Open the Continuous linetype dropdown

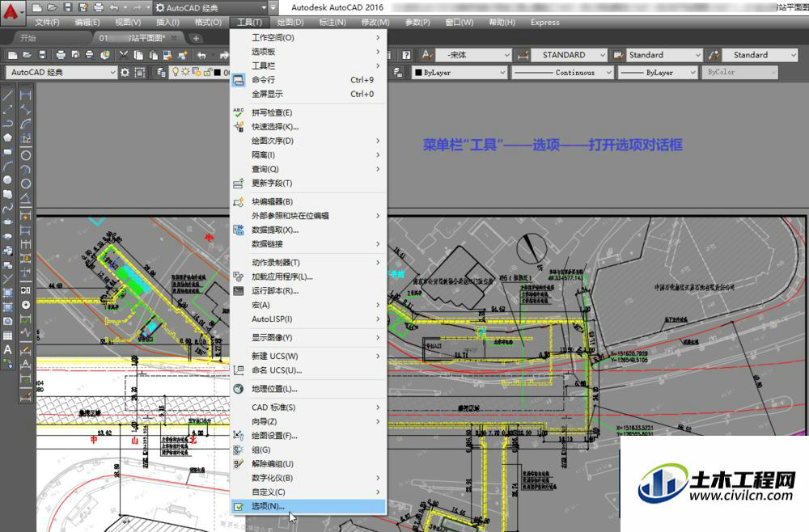point(562,73)
